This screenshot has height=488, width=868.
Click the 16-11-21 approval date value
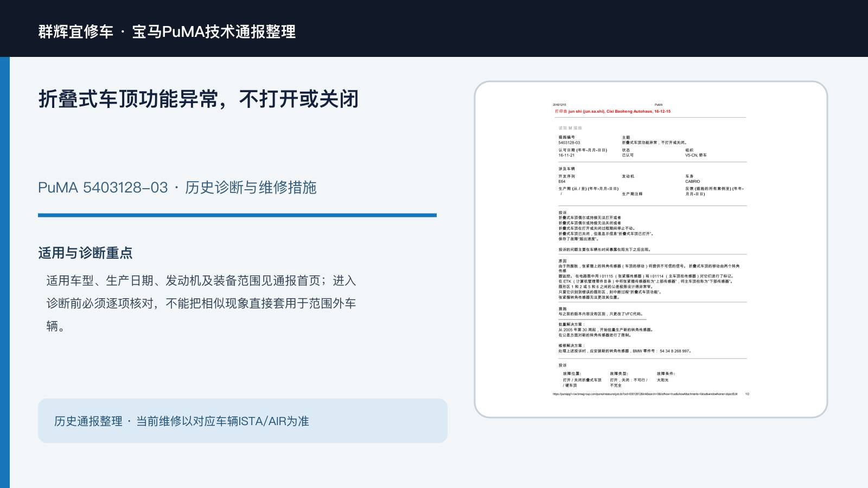(566, 155)
